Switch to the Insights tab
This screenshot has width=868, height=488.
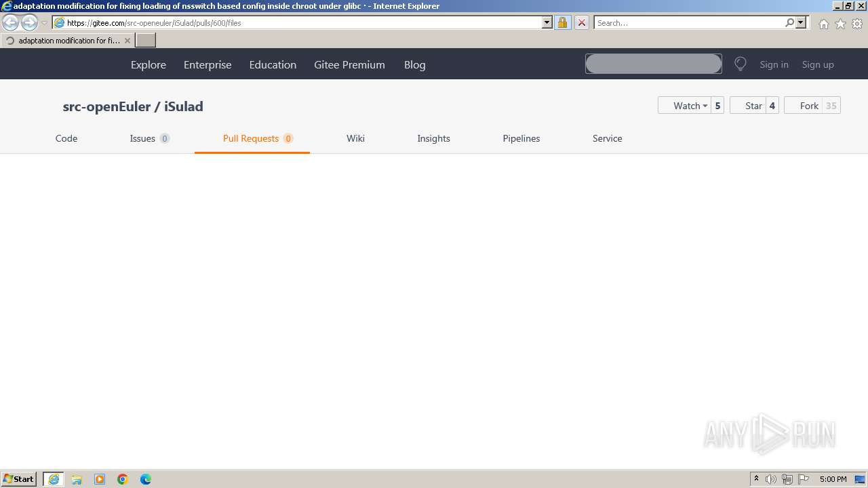(433, 138)
